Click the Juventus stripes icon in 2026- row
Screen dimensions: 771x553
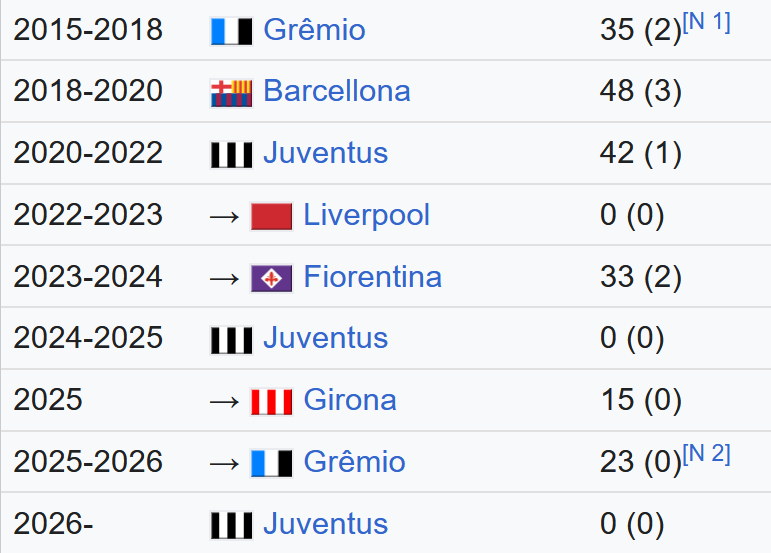[232, 525]
